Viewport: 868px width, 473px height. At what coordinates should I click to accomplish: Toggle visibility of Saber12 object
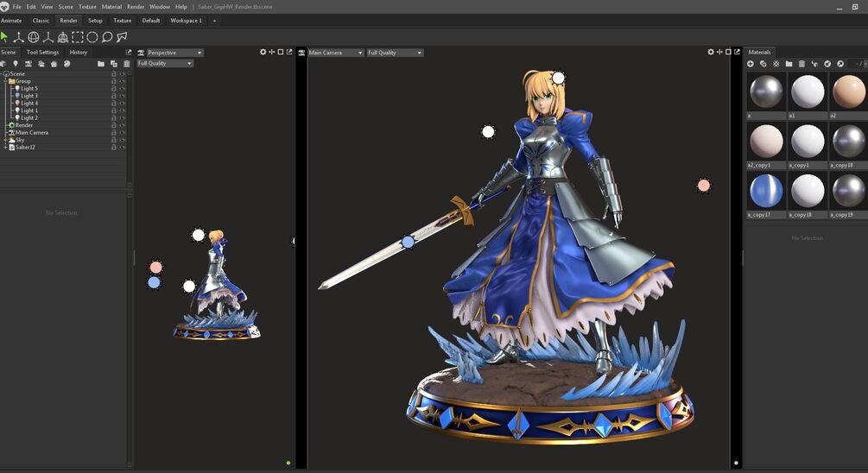tap(122, 148)
